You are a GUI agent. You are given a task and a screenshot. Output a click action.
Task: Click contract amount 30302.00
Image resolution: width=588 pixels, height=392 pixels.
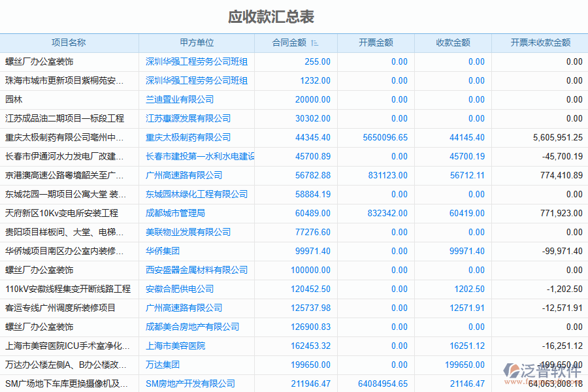(313, 118)
